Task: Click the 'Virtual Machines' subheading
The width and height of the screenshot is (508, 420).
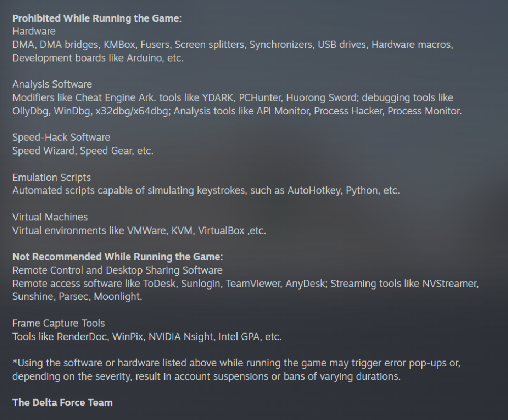Action: point(50,217)
